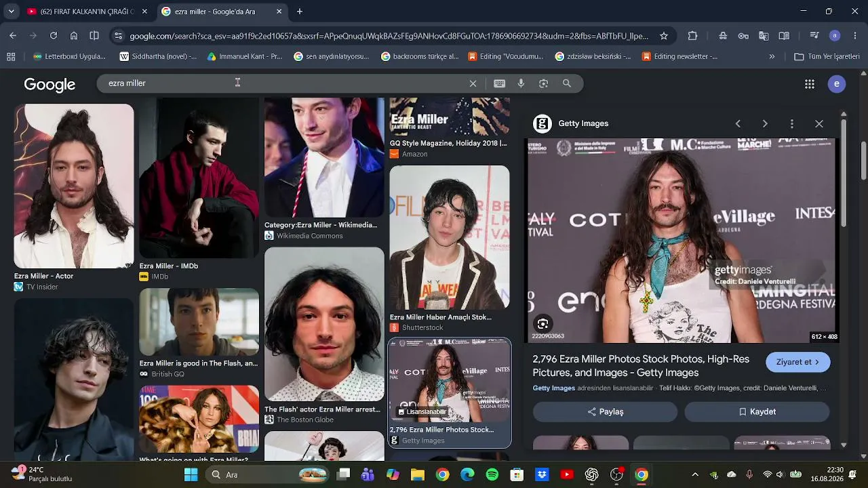Search by image with Google Lens
Image resolution: width=868 pixels, height=488 pixels.
(x=543, y=83)
